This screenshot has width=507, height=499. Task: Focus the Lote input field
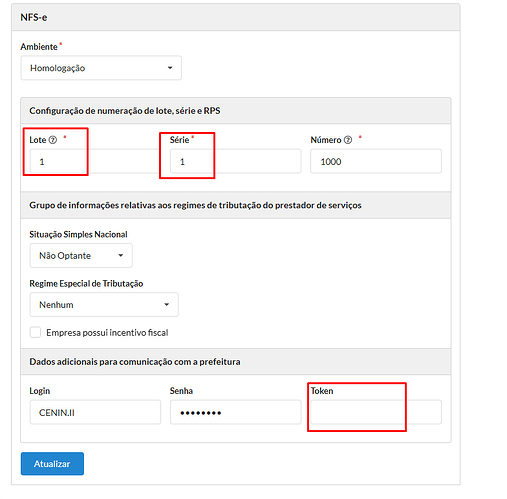95,162
